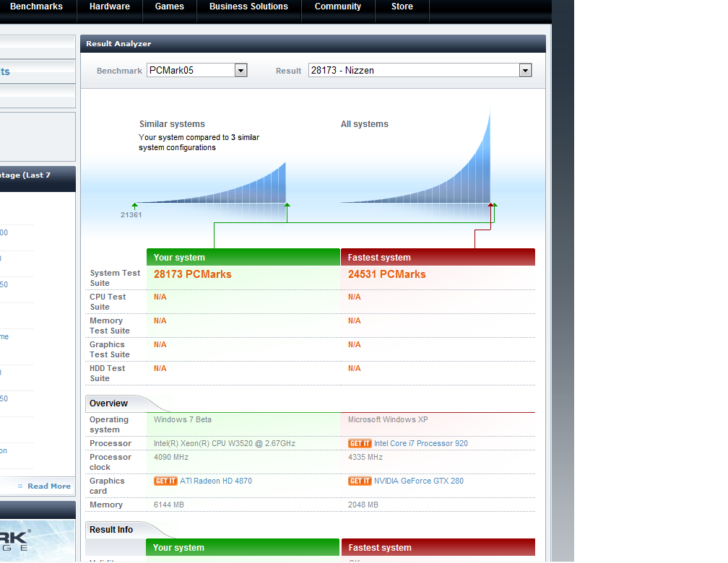Click the Read More link
This screenshot has width=728, height=563.
click(x=49, y=486)
